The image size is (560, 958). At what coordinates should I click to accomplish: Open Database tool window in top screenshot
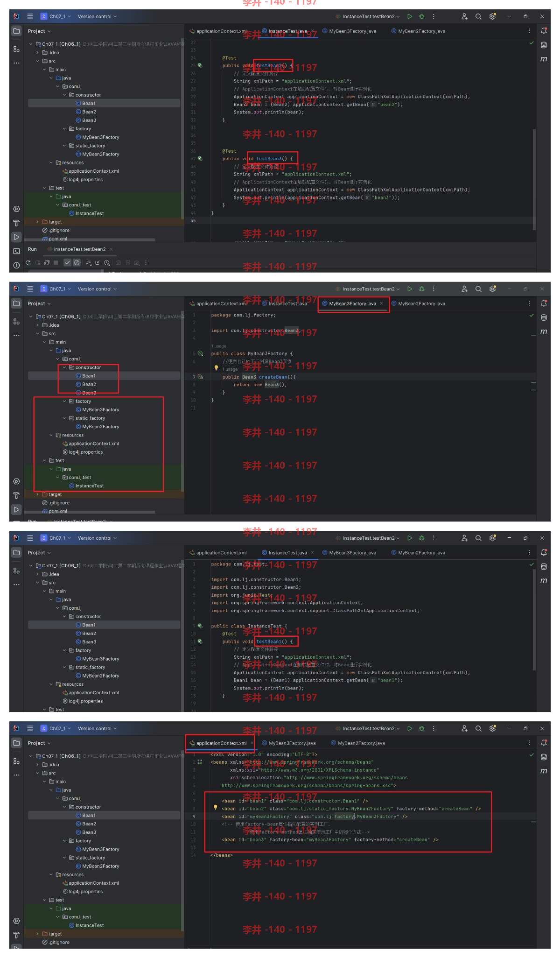tap(544, 45)
